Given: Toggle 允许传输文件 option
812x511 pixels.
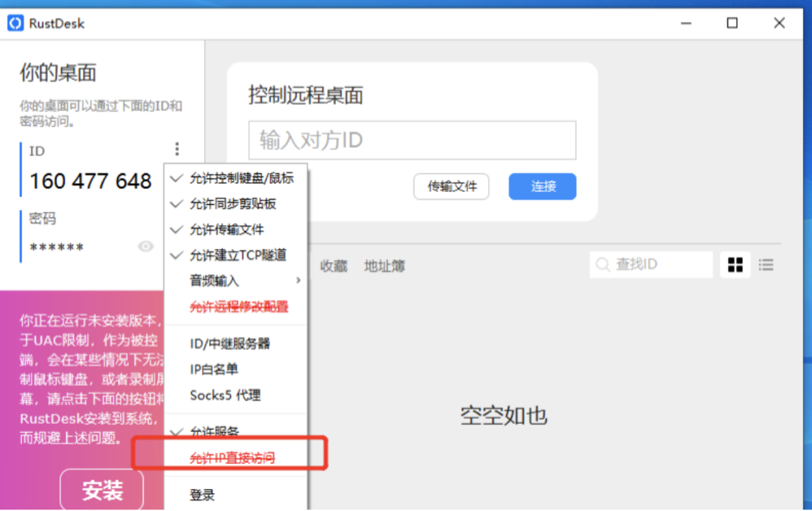Looking at the screenshot, I should [x=236, y=229].
